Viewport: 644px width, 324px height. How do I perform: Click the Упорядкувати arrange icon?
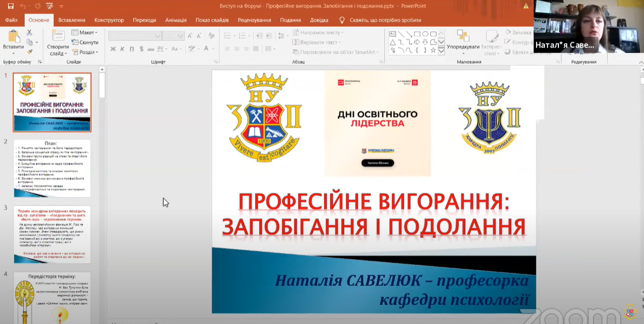coord(463,36)
